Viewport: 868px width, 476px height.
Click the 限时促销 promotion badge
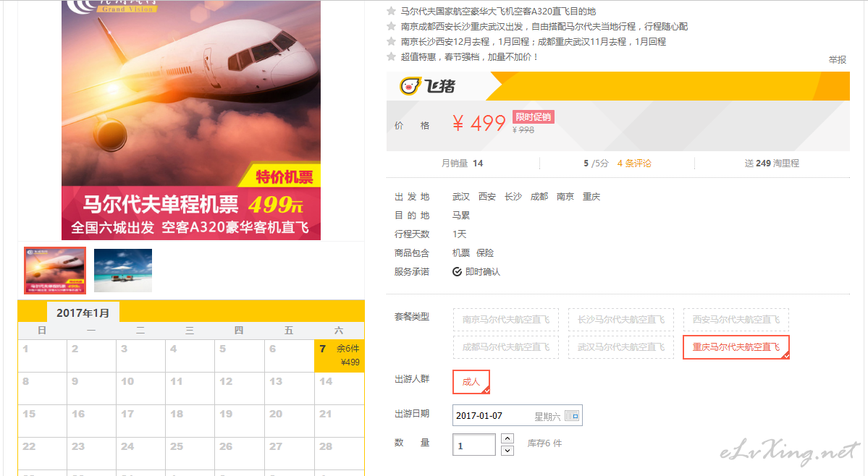[x=533, y=116]
